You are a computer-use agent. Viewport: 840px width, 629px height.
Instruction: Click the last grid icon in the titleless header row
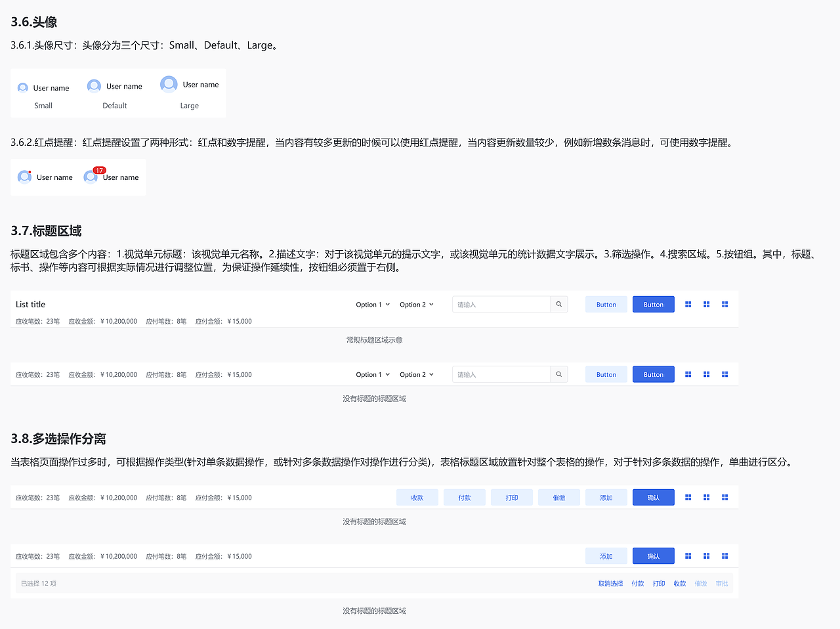tap(724, 374)
